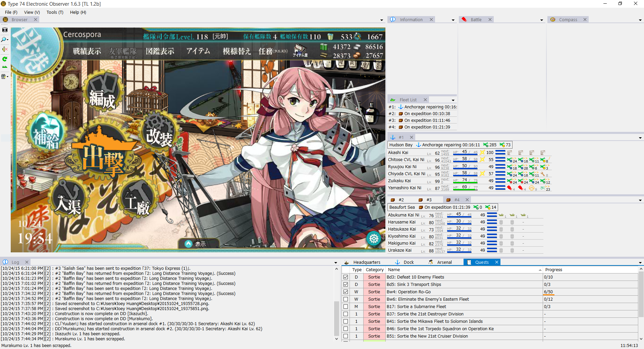Uncheck the Bd3 Defeat 10 Enemy Fleets quest
The width and height of the screenshot is (644, 349).
click(345, 277)
